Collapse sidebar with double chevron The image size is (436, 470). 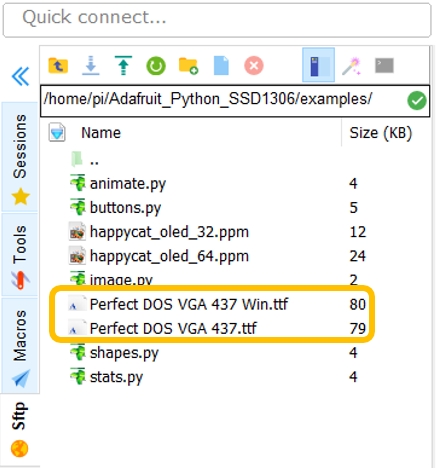[x=20, y=76]
